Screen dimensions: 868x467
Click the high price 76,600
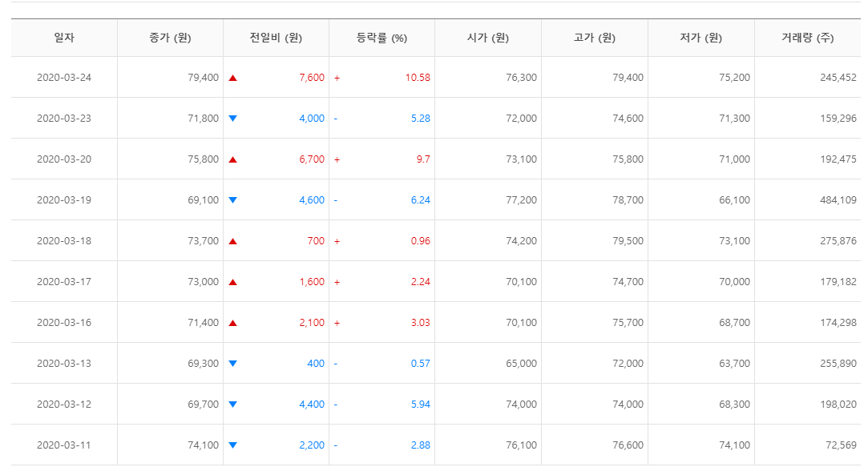[628, 445]
